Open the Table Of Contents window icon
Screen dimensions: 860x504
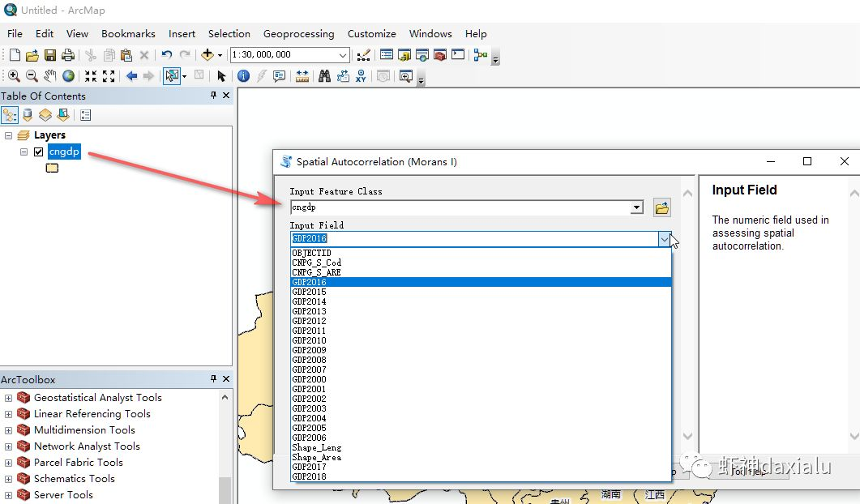386,55
